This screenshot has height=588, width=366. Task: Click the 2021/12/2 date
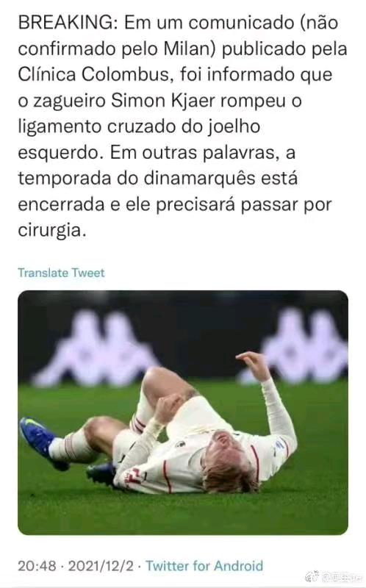tap(101, 566)
